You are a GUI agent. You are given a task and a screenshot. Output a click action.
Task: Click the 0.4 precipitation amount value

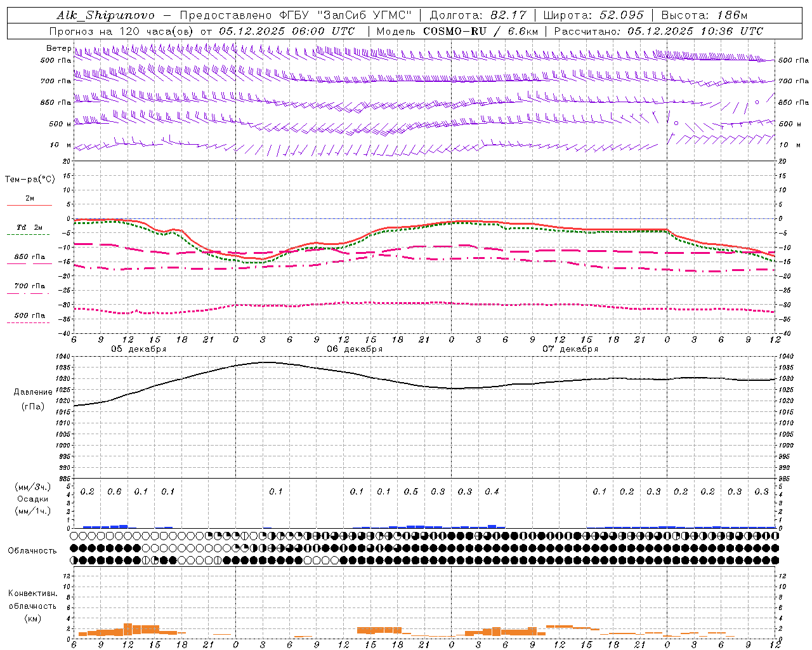tap(492, 492)
